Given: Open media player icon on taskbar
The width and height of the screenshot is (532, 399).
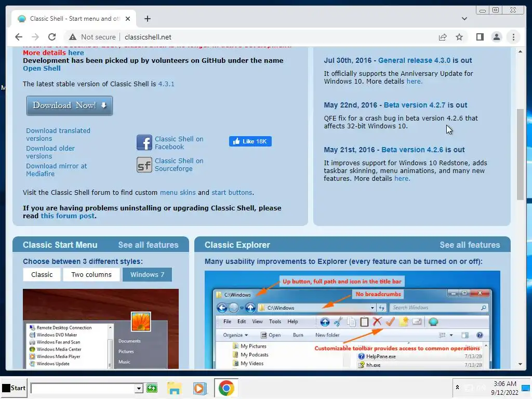Looking at the screenshot, I should (199, 388).
